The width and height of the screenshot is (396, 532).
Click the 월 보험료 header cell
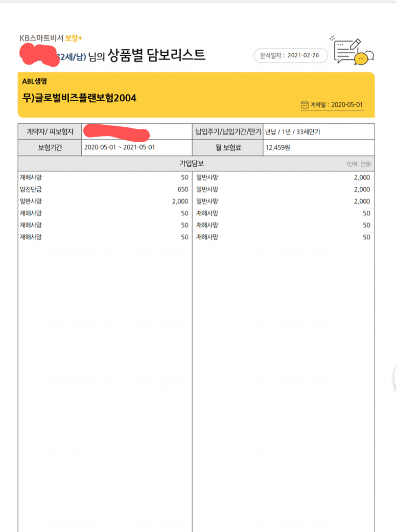click(x=227, y=148)
